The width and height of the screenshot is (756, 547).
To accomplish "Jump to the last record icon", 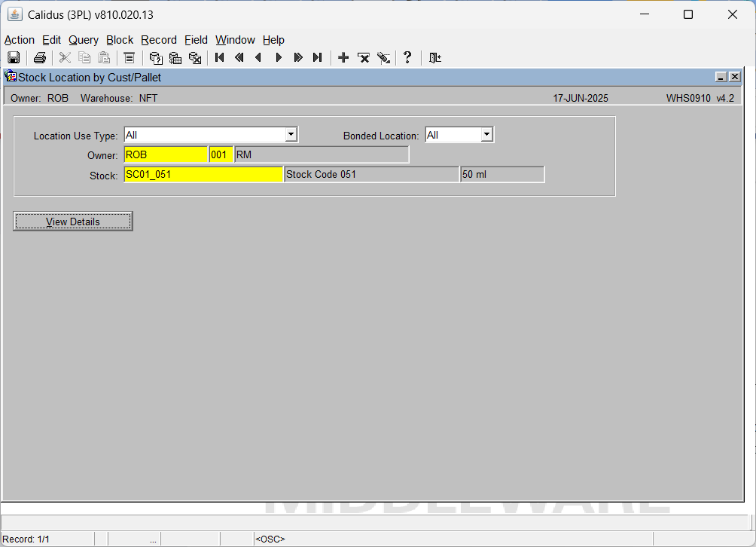I will (x=317, y=58).
